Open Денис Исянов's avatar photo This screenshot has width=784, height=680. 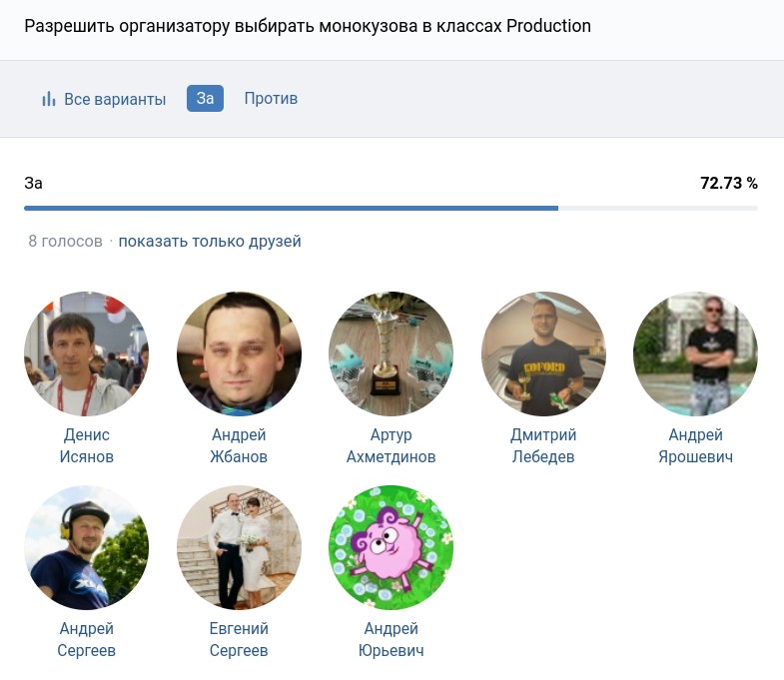(86, 353)
